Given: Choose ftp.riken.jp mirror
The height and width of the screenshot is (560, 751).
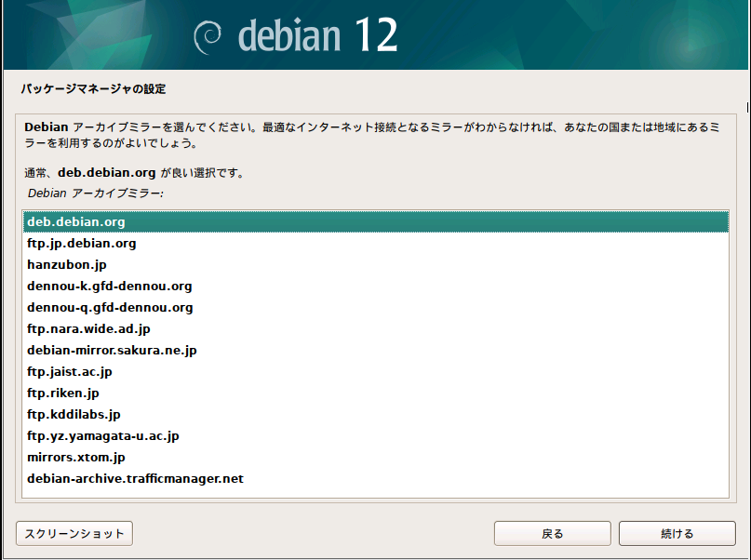Looking at the screenshot, I should (376, 393).
